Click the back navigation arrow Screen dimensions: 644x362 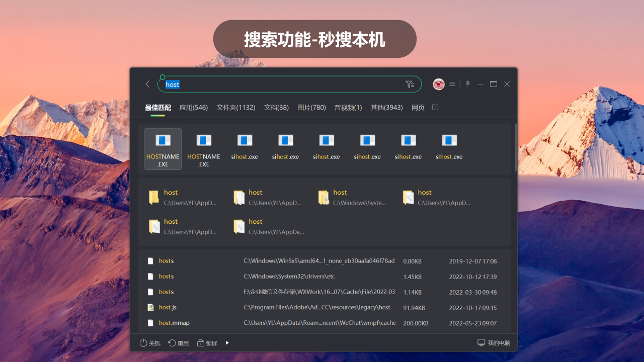coord(147,84)
